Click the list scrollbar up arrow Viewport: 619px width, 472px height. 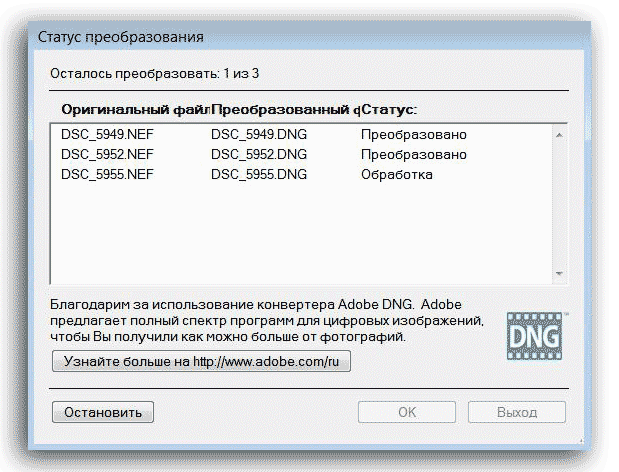pos(559,135)
